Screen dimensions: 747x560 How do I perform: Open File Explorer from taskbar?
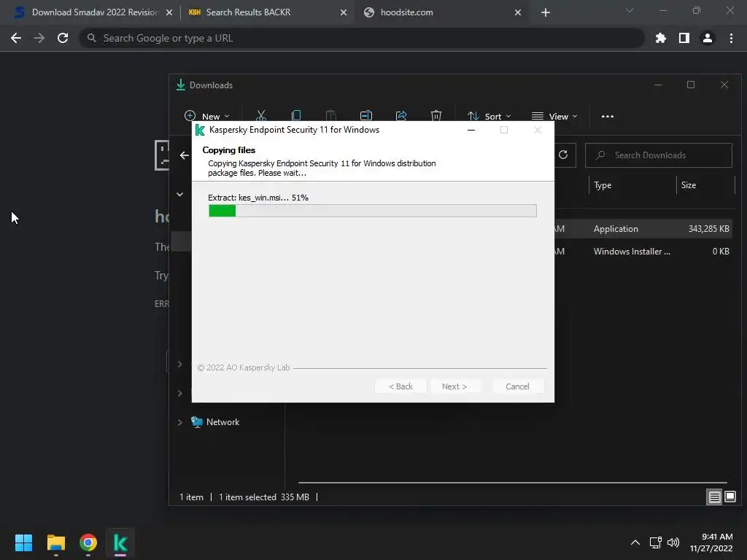pos(55,542)
